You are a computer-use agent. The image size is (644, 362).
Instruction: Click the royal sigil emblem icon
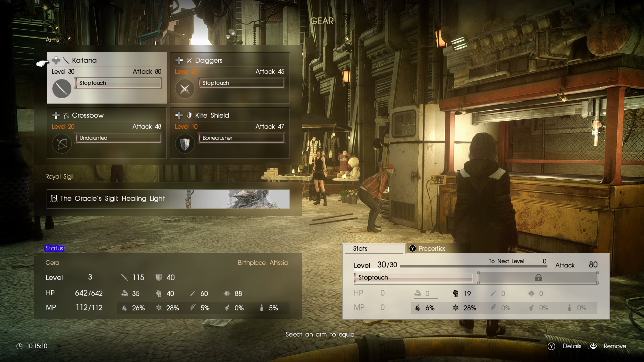pos(54,198)
